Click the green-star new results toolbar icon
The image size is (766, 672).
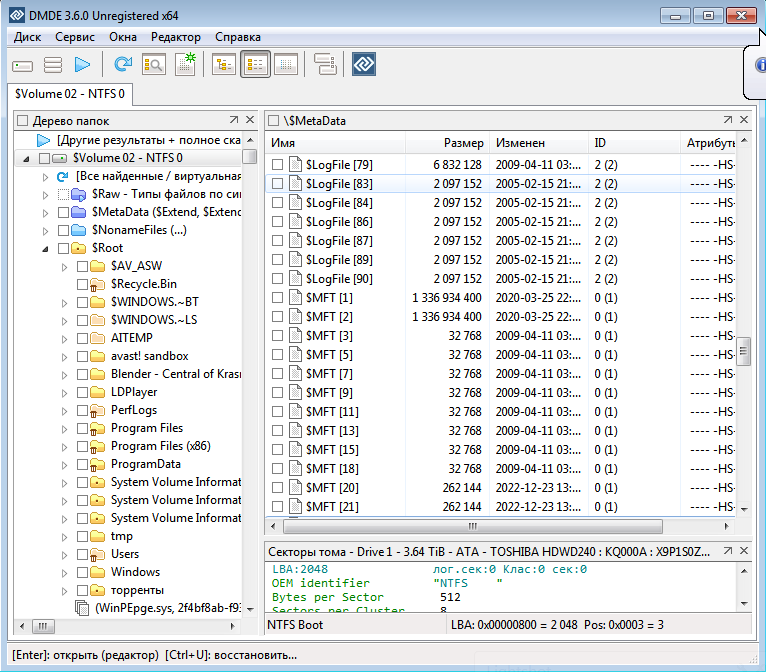point(185,65)
